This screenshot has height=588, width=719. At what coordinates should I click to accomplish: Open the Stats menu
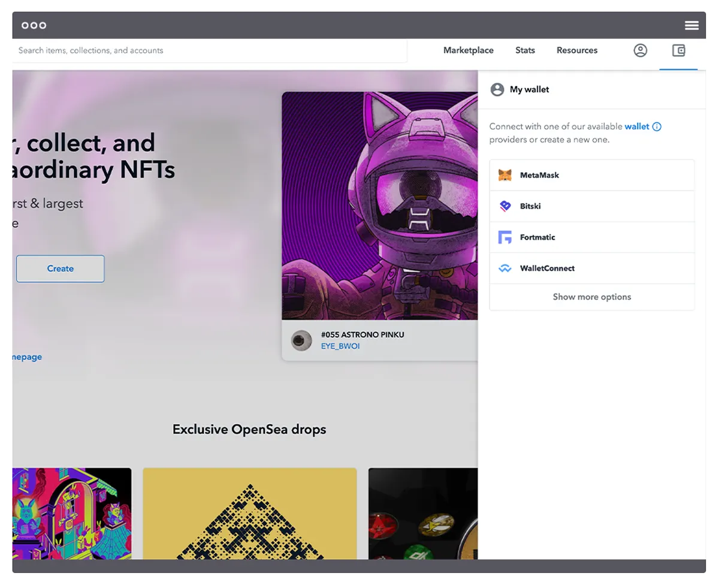(525, 50)
